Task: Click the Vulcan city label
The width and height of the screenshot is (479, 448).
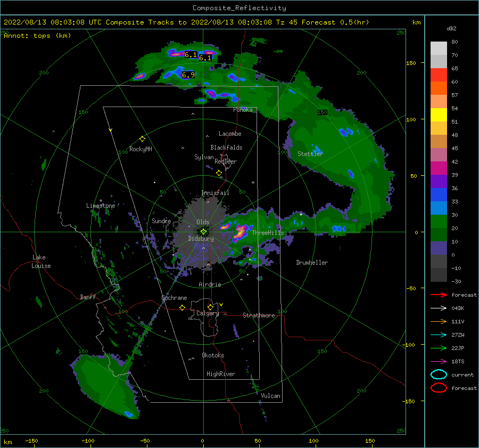Action: [x=271, y=396]
